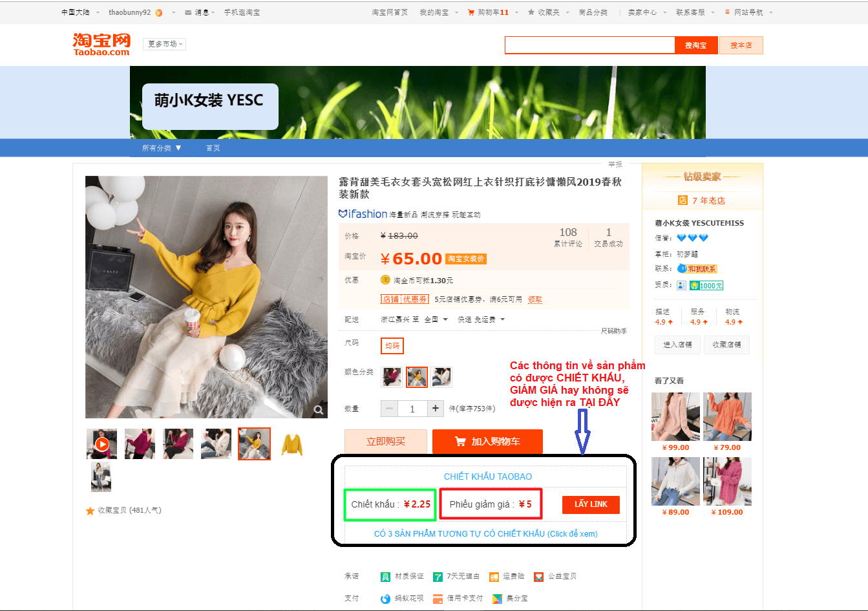Expand the 全国 shipping destination dropdown

tap(436, 319)
